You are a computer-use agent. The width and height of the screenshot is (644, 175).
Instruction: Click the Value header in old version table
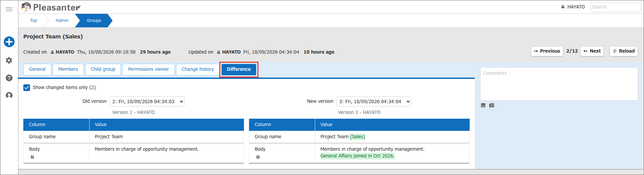(x=167, y=125)
